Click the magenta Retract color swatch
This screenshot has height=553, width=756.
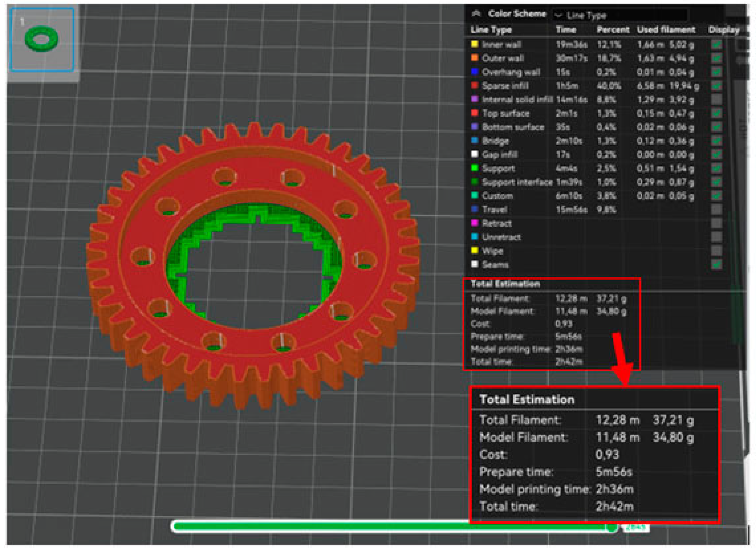(x=474, y=223)
